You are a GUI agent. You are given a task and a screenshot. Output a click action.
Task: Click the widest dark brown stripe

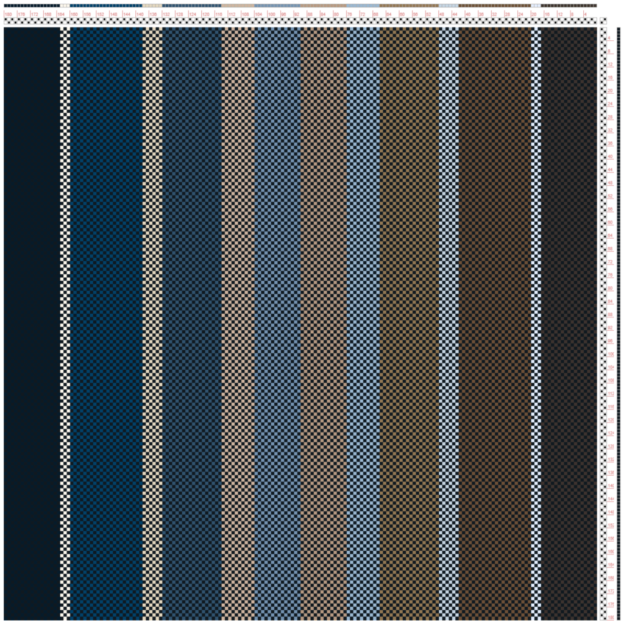(494, 320)
